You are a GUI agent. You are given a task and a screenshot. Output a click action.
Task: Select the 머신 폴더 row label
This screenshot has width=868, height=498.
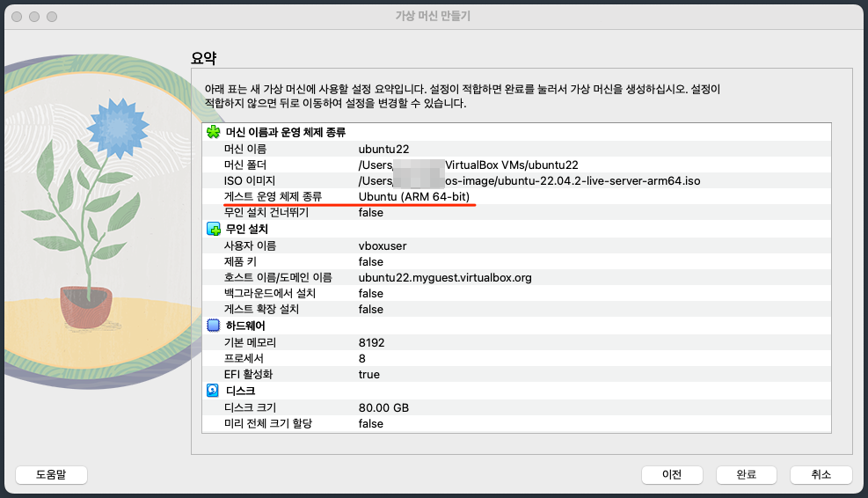click(x=245, y=165)
